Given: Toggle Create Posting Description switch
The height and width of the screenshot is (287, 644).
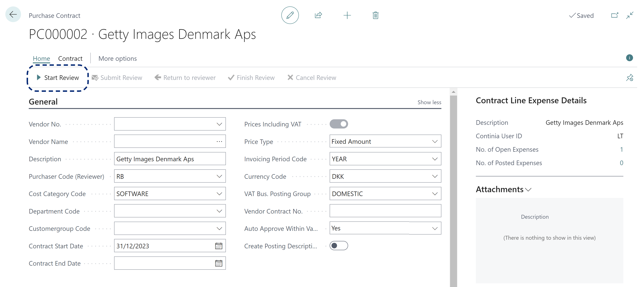Looking at the screenshot, I should pos(339,246).
